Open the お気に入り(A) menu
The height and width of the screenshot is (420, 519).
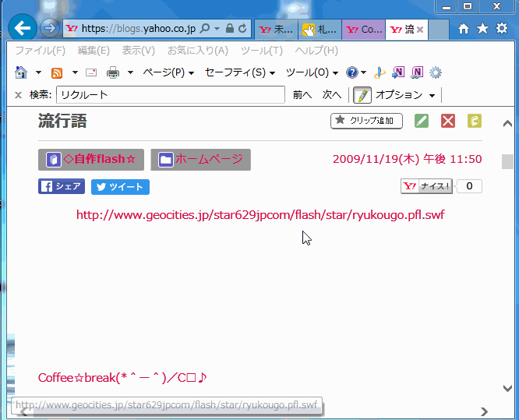(198, 51)
